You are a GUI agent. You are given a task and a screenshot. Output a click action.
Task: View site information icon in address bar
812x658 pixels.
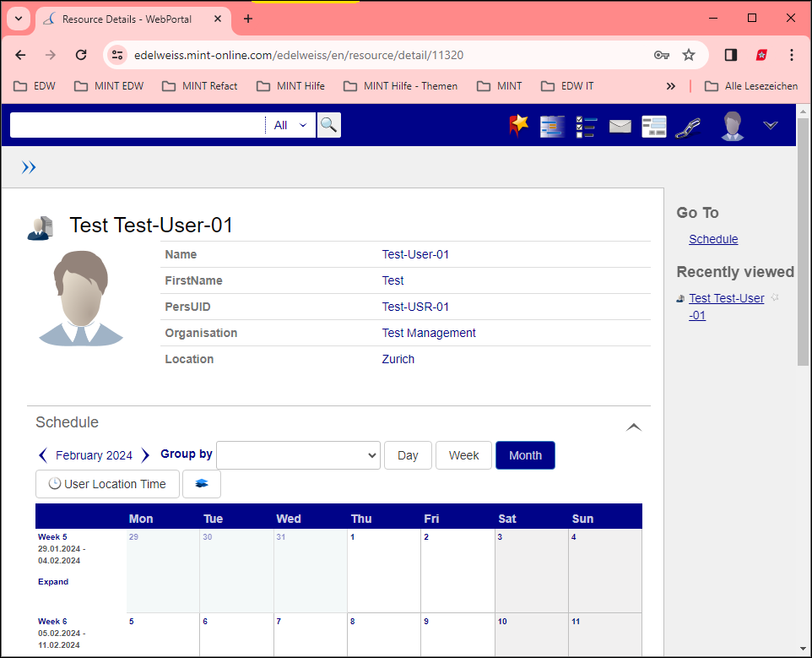(117, 55)
